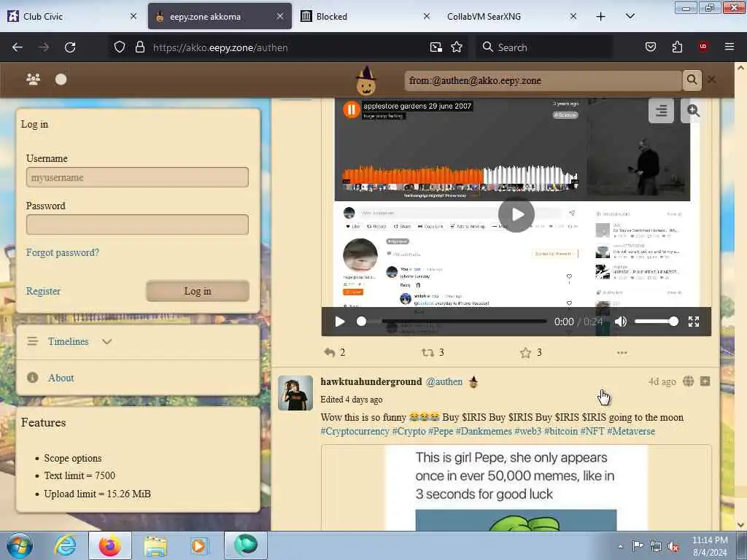Reply to the video post
The image size is (747, 560).
[329, 352]
